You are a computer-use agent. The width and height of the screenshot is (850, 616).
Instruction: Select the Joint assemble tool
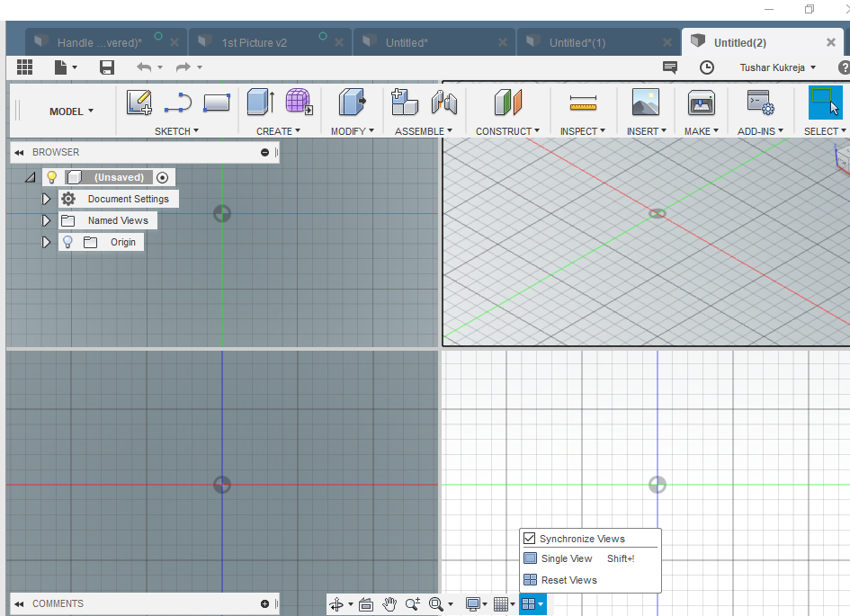click(444, 103)
